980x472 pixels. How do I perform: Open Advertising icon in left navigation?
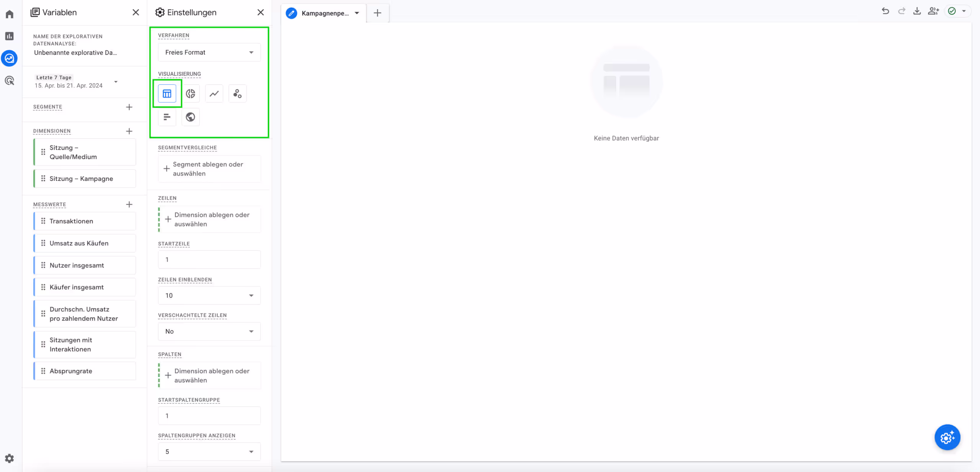tap(10, 80)
